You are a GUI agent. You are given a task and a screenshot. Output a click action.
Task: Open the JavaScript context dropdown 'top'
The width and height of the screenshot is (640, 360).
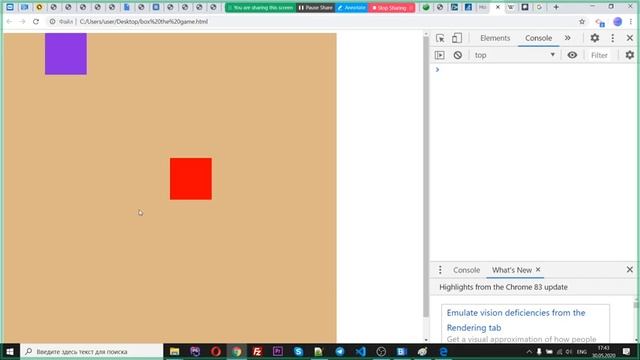(514, 55)
